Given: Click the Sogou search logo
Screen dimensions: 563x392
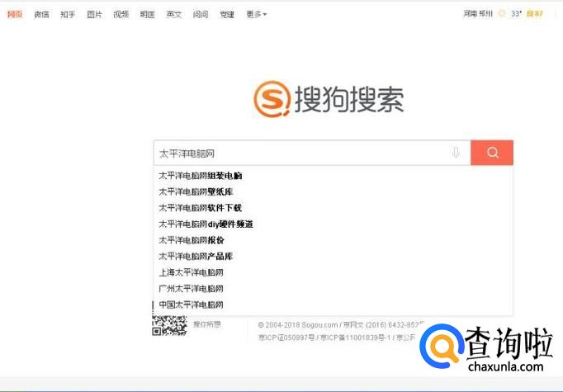Looking at the screenshot, I should [x=329, y=99].
